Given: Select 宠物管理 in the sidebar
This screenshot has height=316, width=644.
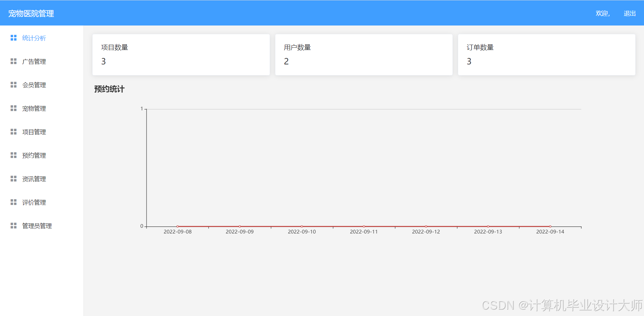Looking at the screenshot, I should [x=42, y=108].
